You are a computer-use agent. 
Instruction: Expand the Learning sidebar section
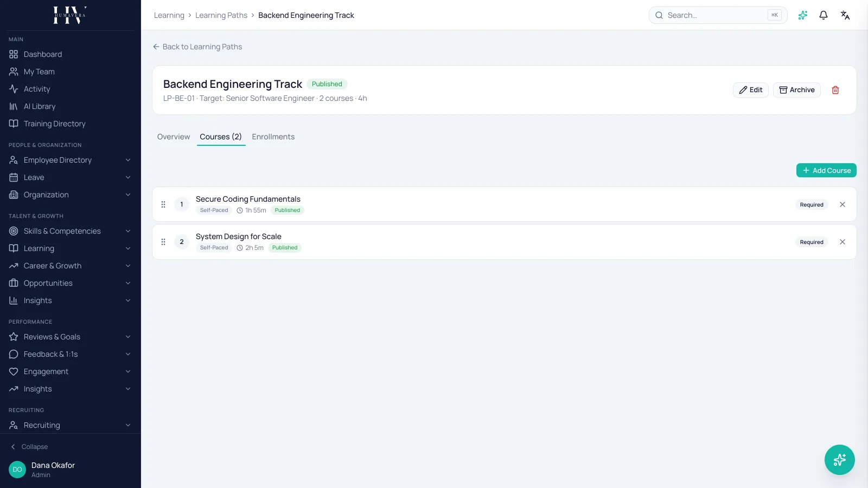[x=70, y=248]
